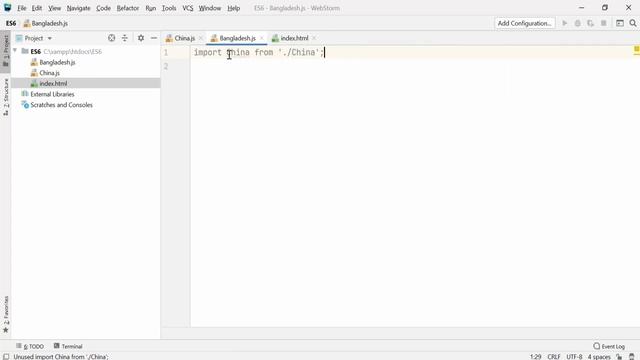Open the Edit menu
This screenshot has width=640, height=360.
point(37,8)
